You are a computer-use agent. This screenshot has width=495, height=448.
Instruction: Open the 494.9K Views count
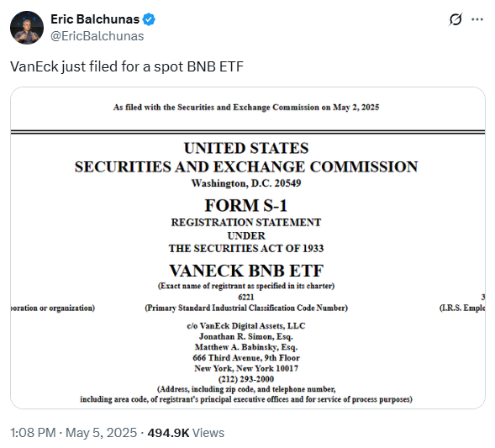coord(186,433)
